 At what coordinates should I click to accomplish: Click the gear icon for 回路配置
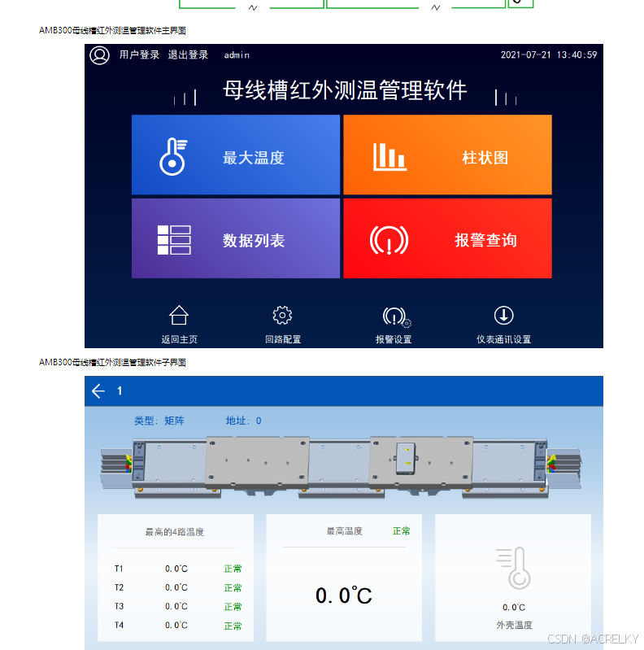[x=282, y=316]
